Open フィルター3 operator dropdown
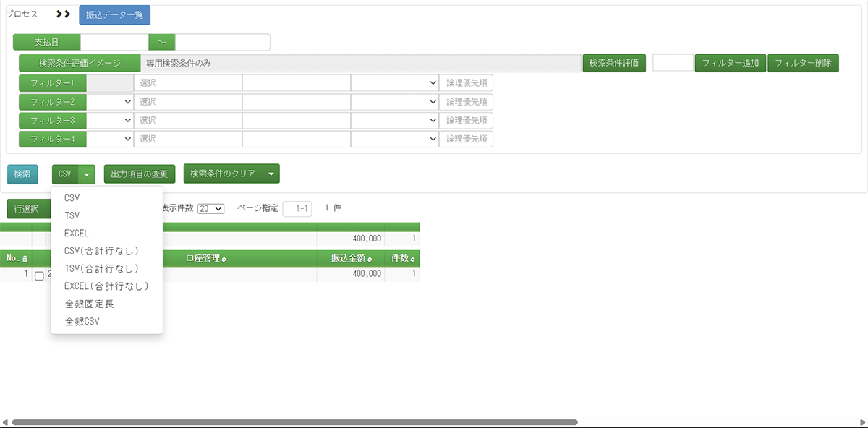This screenshot has width=868, height=428. tap(394, 121)
